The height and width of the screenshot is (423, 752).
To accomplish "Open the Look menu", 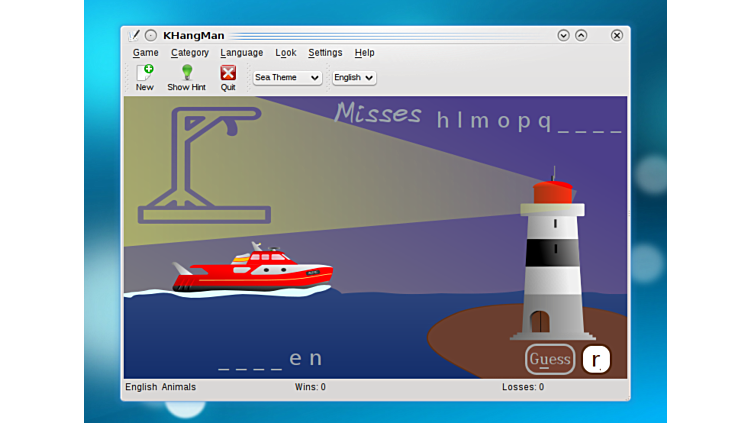I will 286,53.
